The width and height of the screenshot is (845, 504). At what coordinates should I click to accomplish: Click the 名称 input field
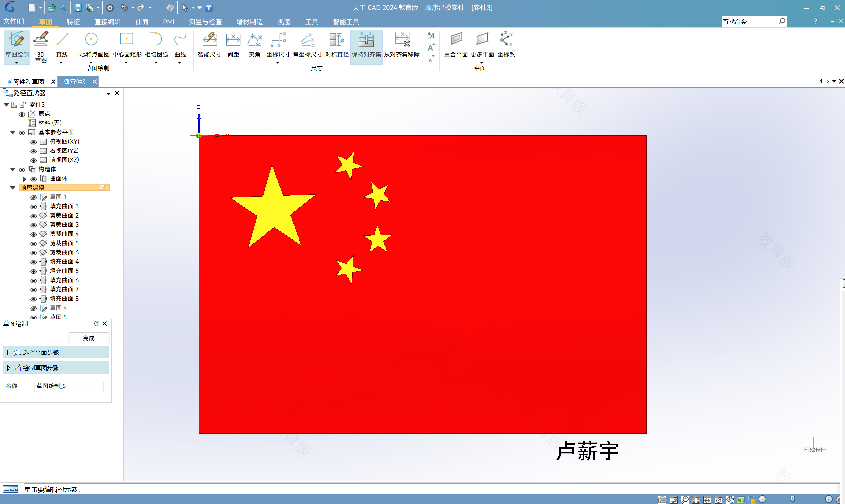(x=69, y=386)
